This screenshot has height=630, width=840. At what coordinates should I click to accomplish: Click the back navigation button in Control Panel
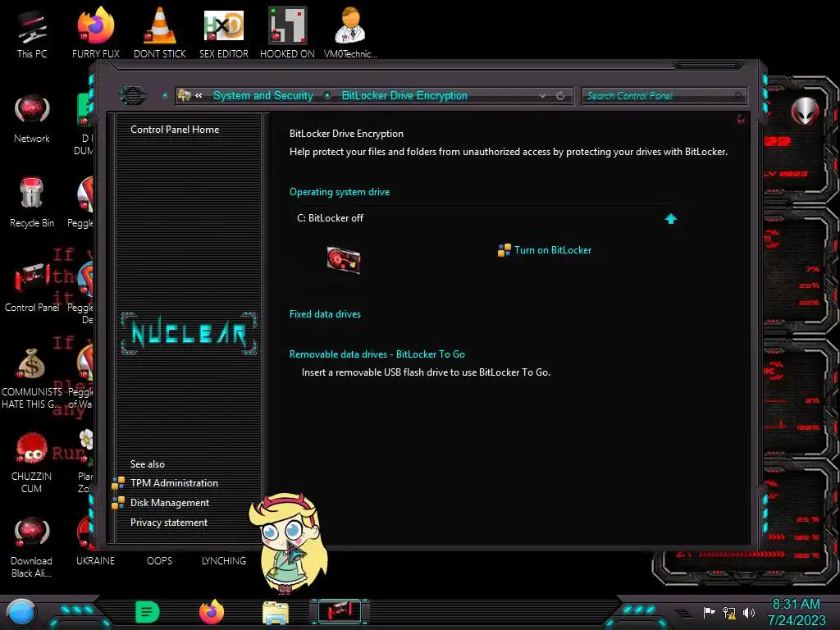click(x=132, y=96)
